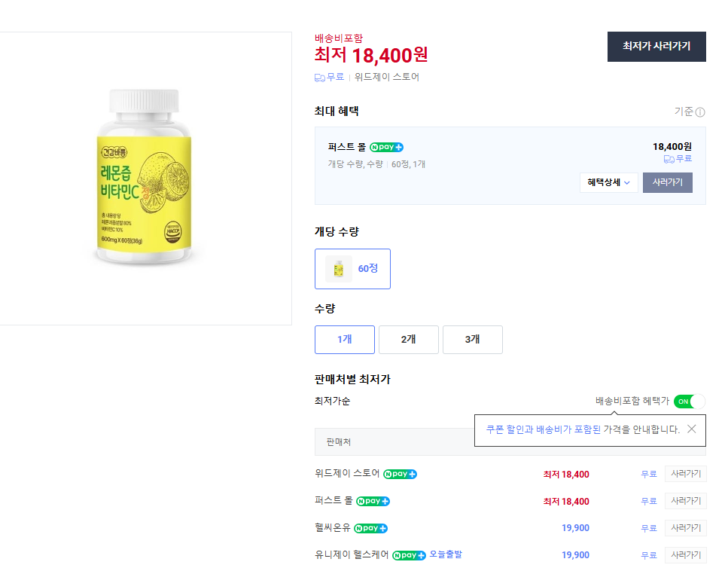
Task: Select the 2개 quantity option
Action: (x=408, y=339)
